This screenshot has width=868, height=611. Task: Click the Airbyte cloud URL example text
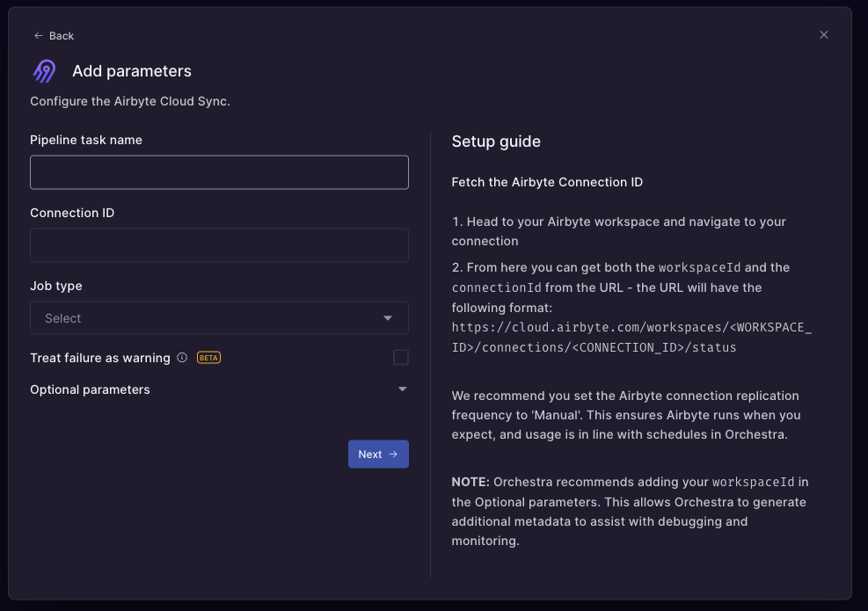[631, 338]
